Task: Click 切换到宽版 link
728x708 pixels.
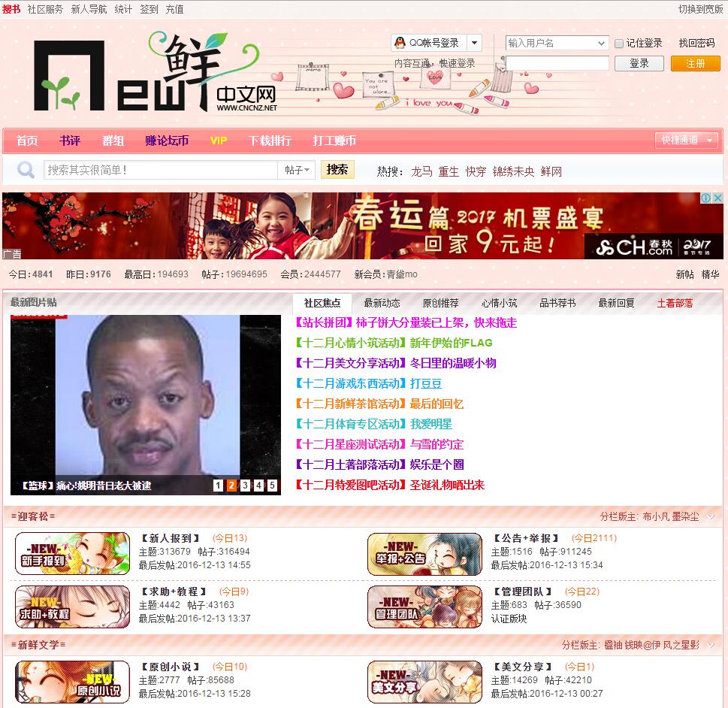Action: pyautogui.click(x=700, y=9)
